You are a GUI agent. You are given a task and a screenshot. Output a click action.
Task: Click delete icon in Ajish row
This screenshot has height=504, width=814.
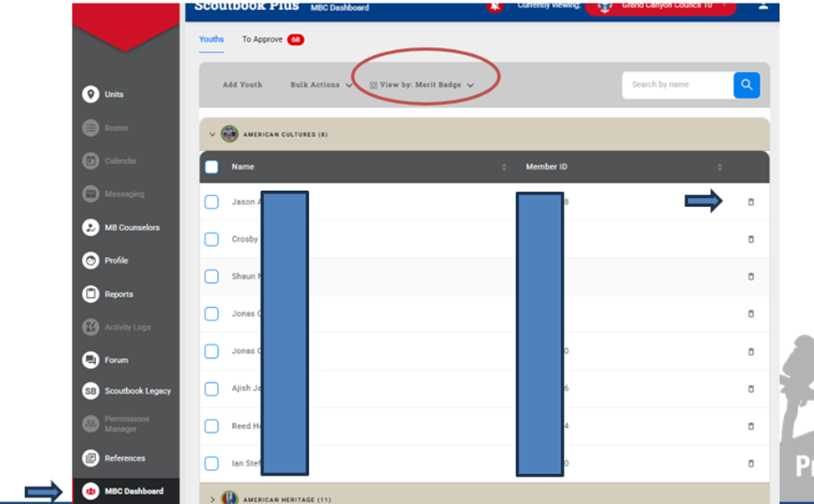[751, 389]
